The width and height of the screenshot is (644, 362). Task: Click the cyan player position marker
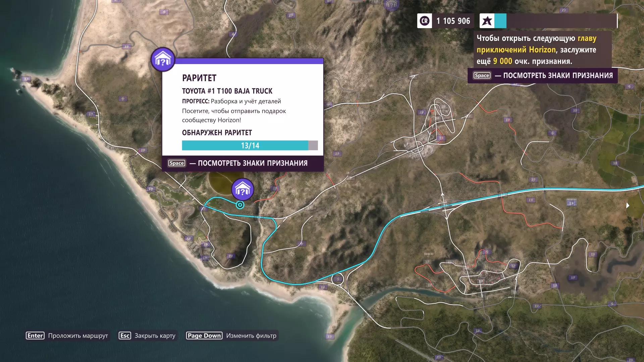pyautogui.click(x=240, y=205)
